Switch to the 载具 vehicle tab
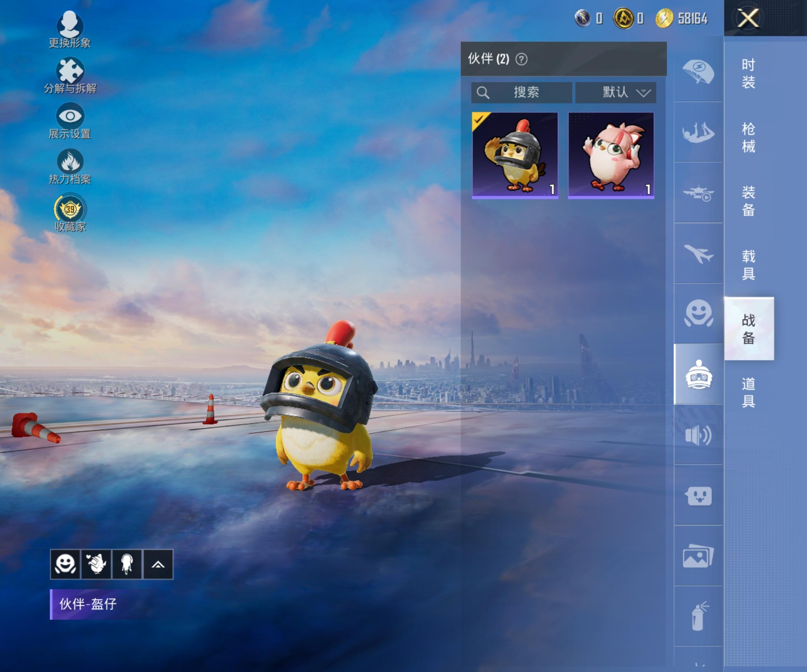This screenshot has height=672, width=807. tap(748, 264)
